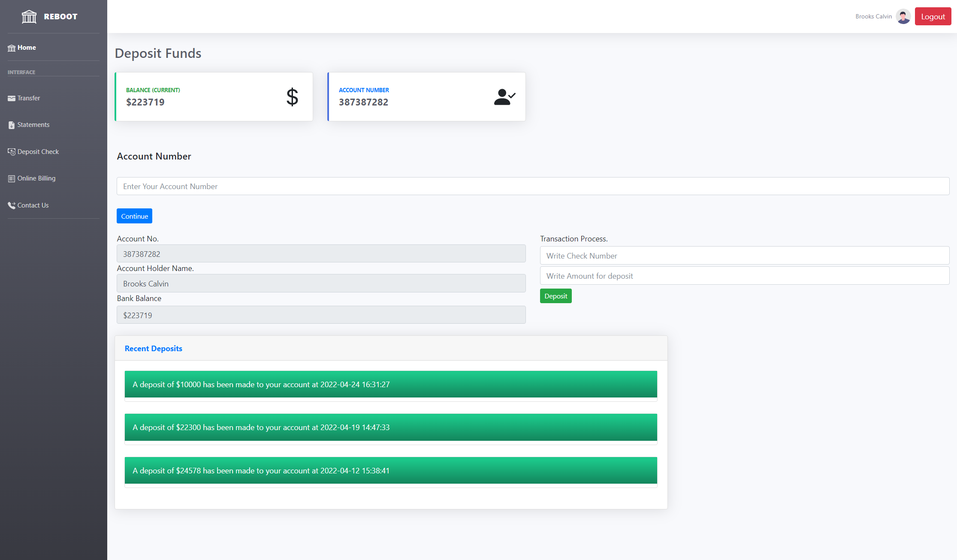Click the dollar sign icon in balance card
The width and height of the screenshot is (957, 560).
[292, 97]
